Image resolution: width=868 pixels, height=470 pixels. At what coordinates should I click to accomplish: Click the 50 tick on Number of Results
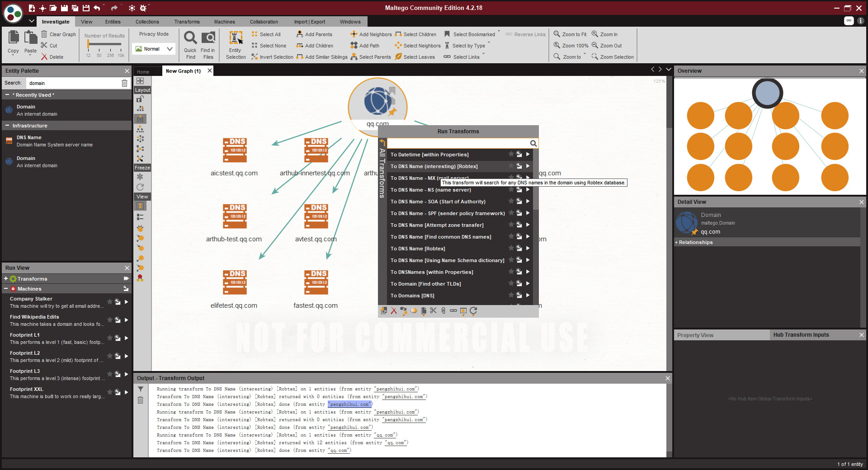click(x=99, y=55)
